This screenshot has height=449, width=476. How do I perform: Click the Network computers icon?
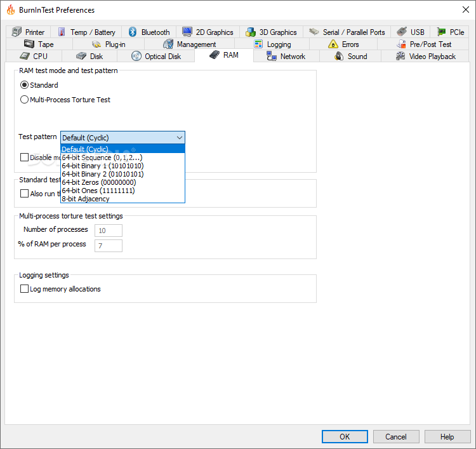pos(272,56)
